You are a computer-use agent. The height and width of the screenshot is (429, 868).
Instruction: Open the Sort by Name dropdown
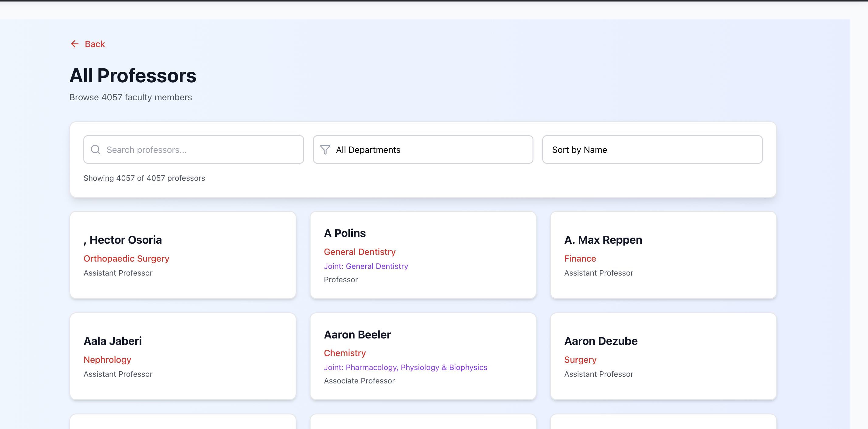pyautogui.click(x=652, y=149)
